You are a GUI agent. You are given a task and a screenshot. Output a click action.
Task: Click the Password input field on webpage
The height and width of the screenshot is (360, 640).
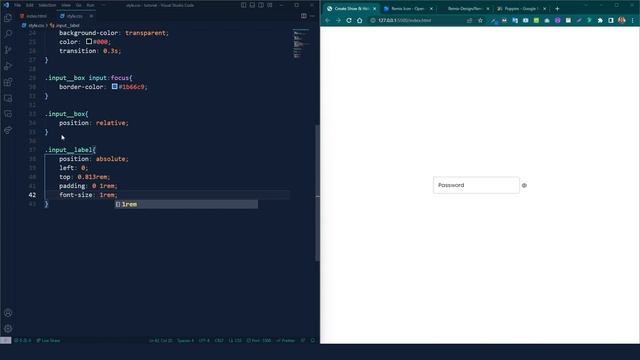click(x=476, y=185)
